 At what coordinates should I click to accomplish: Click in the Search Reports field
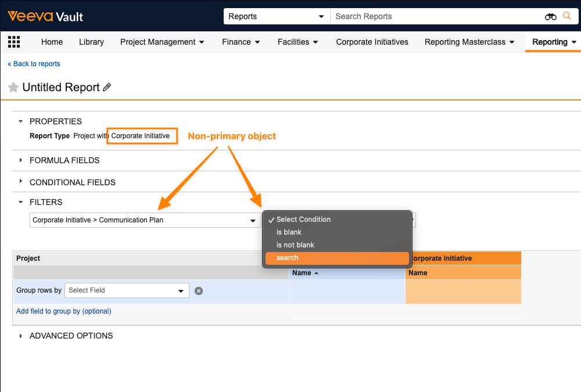437,17
